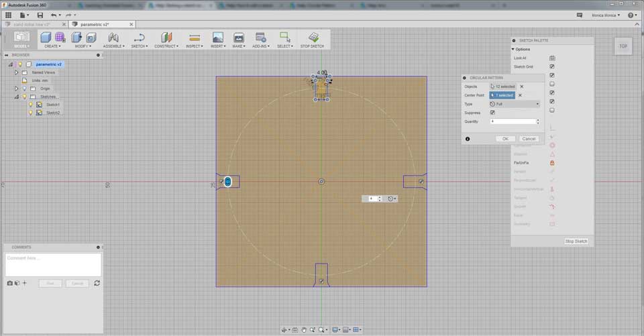Open the SKETCH dropdown menu
Screen dimensions: 644x336
140,46
